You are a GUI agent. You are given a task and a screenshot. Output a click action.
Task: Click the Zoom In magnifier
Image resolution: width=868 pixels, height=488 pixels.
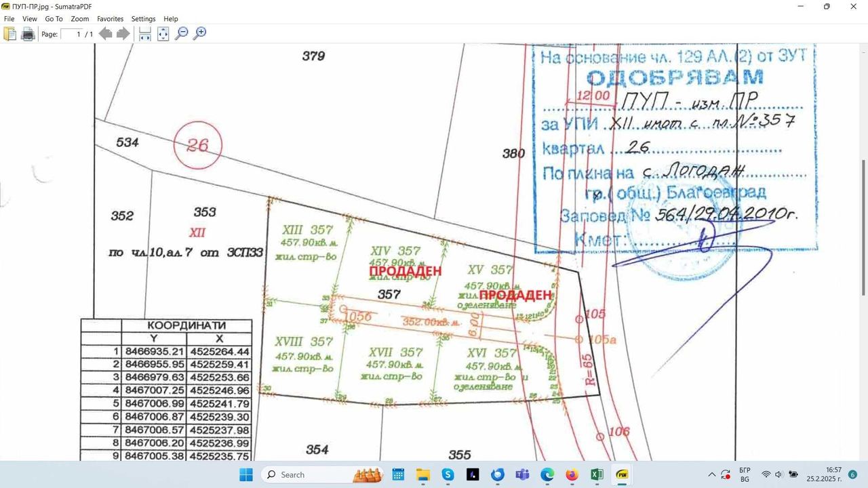coord(199,33)
